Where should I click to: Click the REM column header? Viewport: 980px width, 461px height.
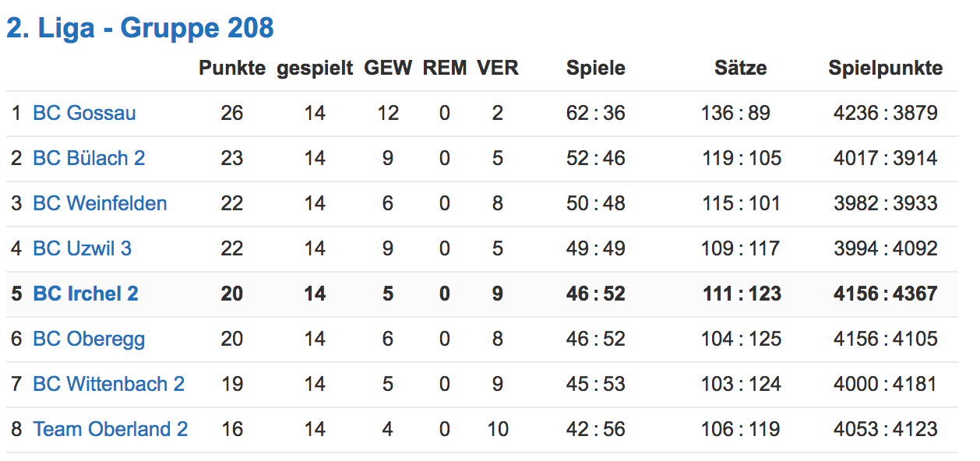pos(445,68)
